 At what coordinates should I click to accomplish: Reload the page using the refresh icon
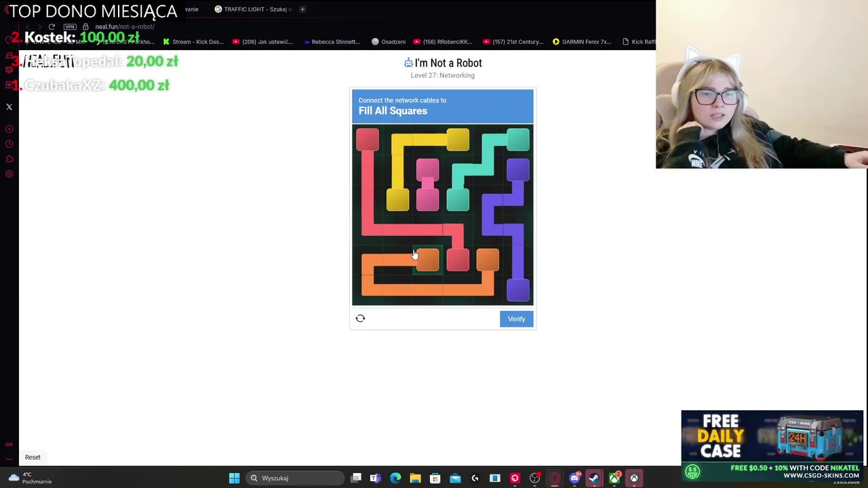tap(52, 26)
